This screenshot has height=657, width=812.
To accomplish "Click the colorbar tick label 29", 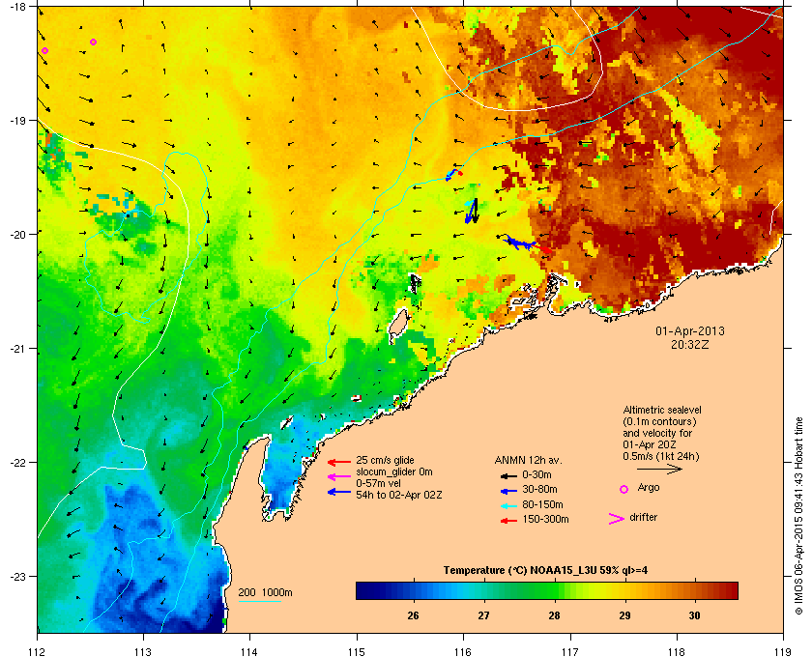I will click(x=624, y=615).
